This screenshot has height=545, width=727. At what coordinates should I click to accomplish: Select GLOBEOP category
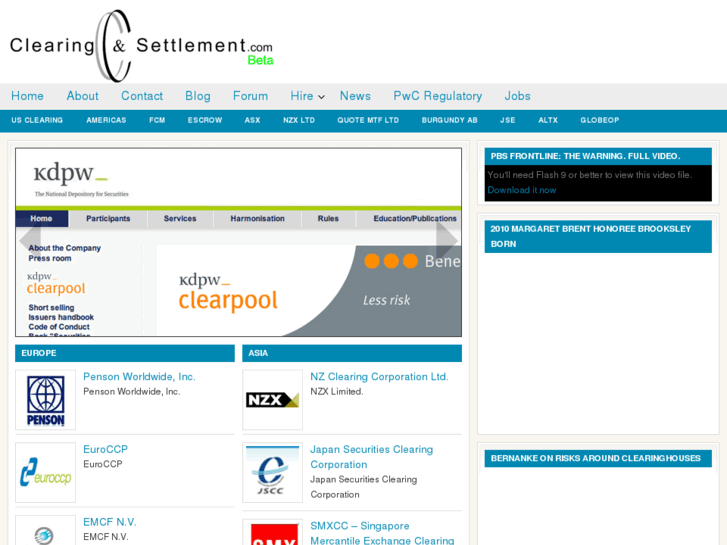pos(599,120)
